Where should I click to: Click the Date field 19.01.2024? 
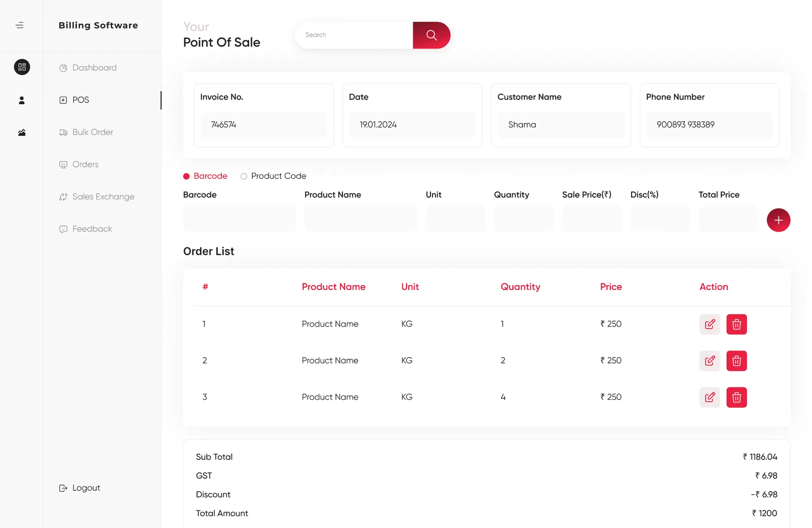click(412, 125)
